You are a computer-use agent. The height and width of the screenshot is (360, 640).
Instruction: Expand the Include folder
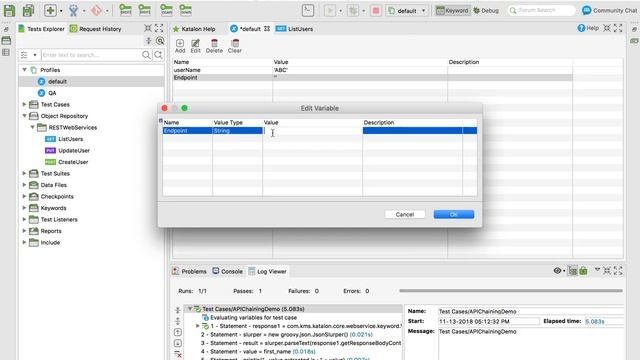coord(24,242)
